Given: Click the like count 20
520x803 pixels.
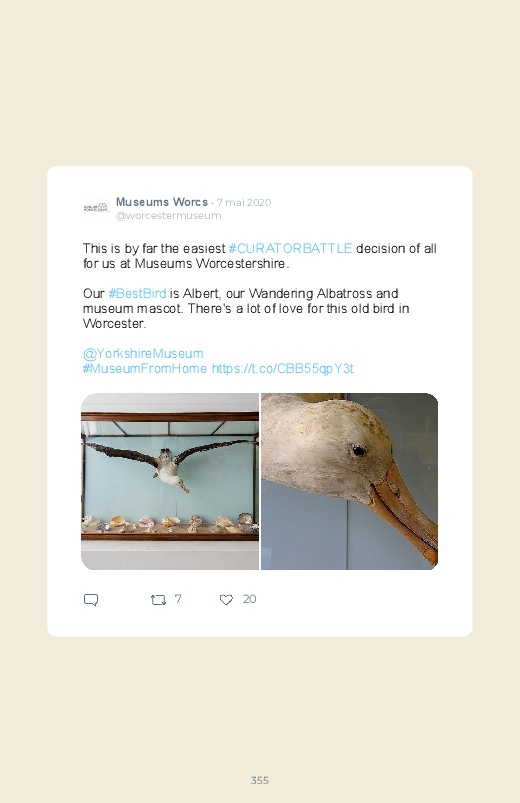Looking at the screenshot, I should (249, 599).
